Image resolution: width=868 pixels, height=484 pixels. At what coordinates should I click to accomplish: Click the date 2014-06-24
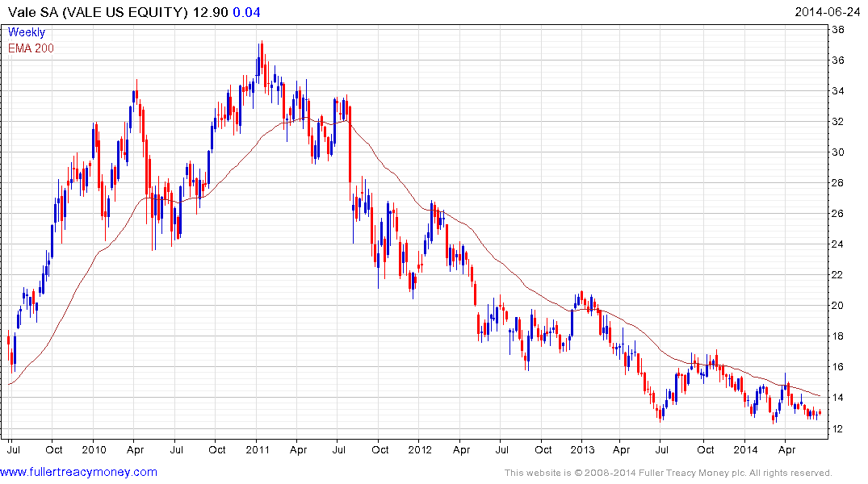pos(827,12)
